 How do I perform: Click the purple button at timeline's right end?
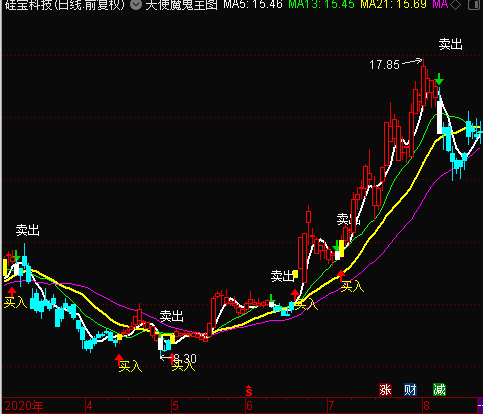pos(480,406)
